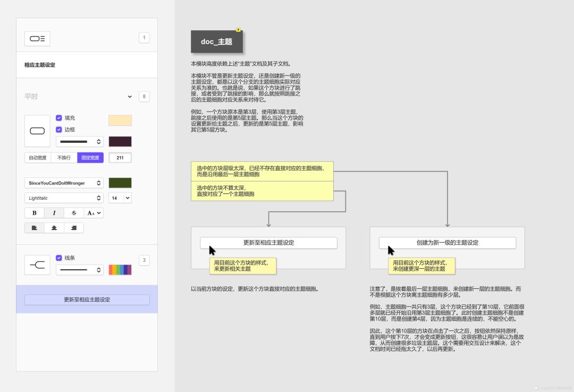Apply strikethrough formatting

[73, 212]
